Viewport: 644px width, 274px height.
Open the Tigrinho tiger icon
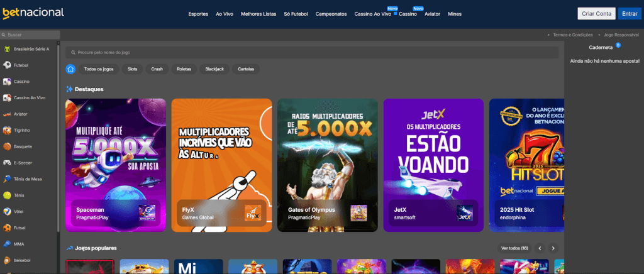pyautogui.click(x=7, y=131)
